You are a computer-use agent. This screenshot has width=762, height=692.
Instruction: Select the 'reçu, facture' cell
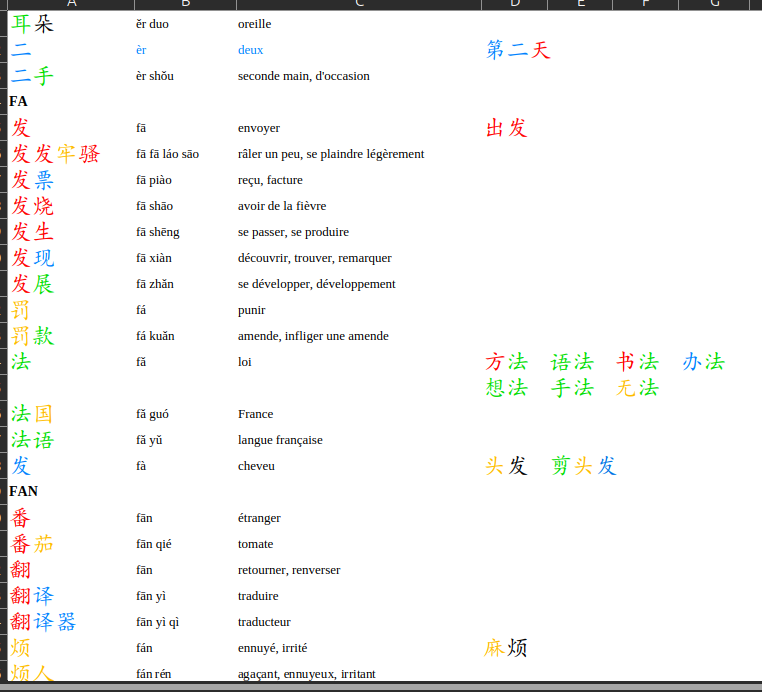pyautogui.click(x=270, y=180)
